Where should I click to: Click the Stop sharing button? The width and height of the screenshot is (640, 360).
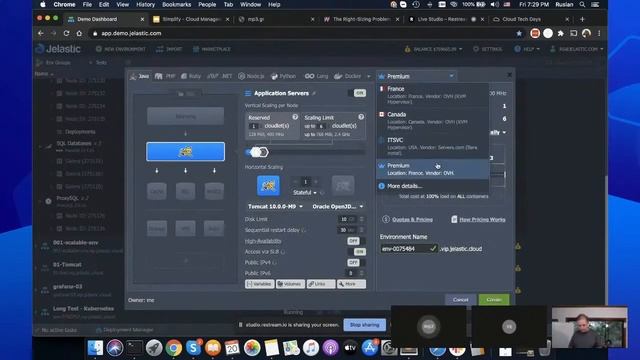click(x=364, y=325)
